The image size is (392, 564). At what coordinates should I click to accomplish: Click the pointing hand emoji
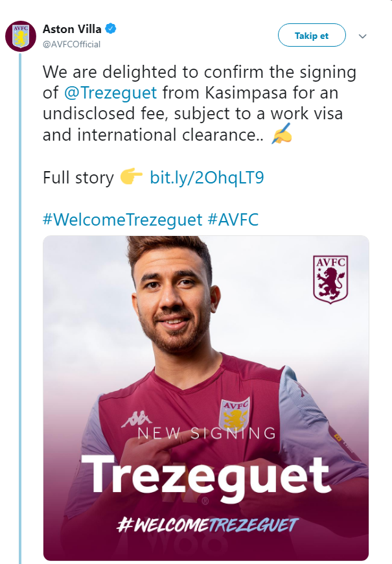click(132, 177)
